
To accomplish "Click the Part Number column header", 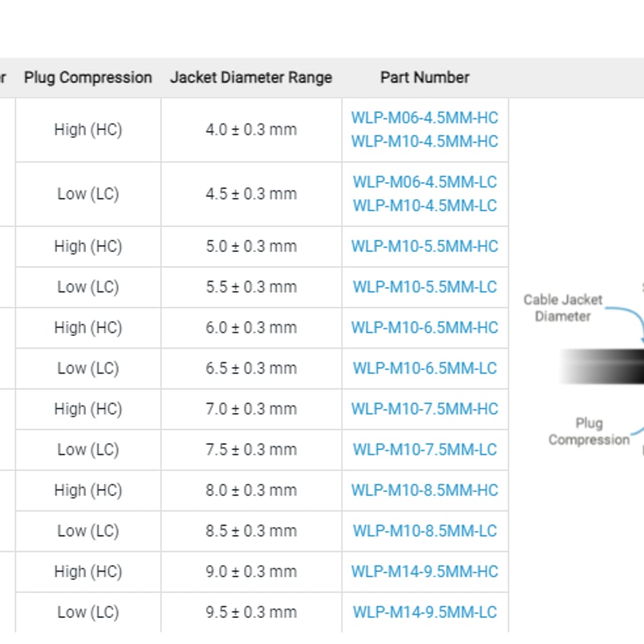I will [425, 78].
